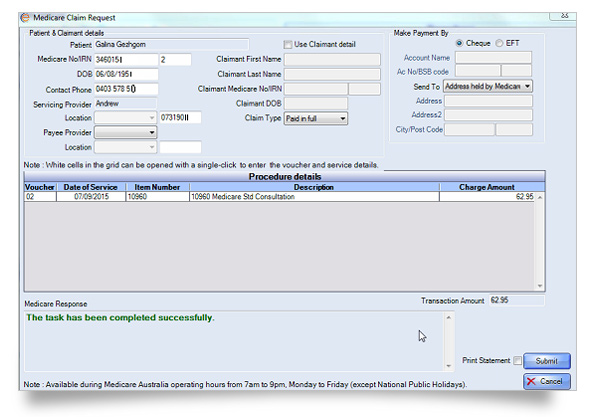
Task: Select the Cheque payment radio button
Action: [459, 43]
